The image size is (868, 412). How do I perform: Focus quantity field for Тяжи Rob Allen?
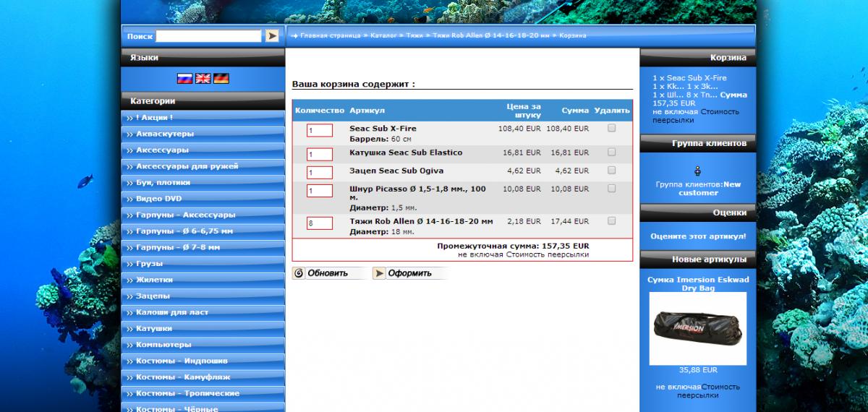click(x=319, y=223)
